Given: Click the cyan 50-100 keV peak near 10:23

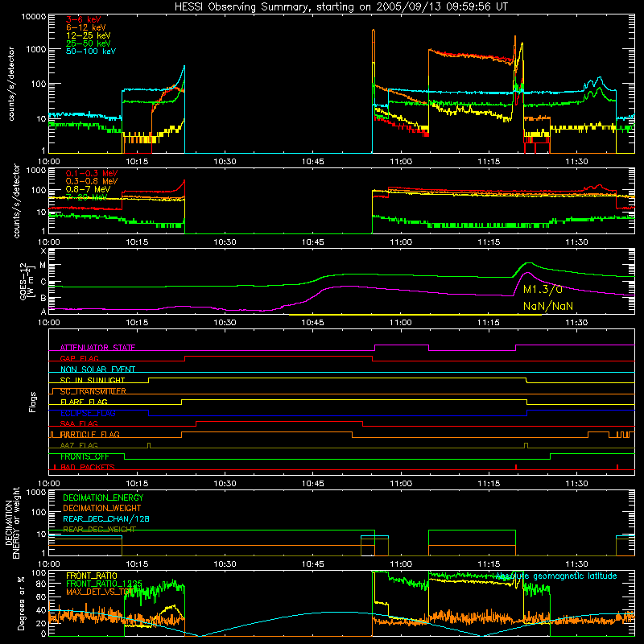Looking at the screenshot, I should point(184,67).
